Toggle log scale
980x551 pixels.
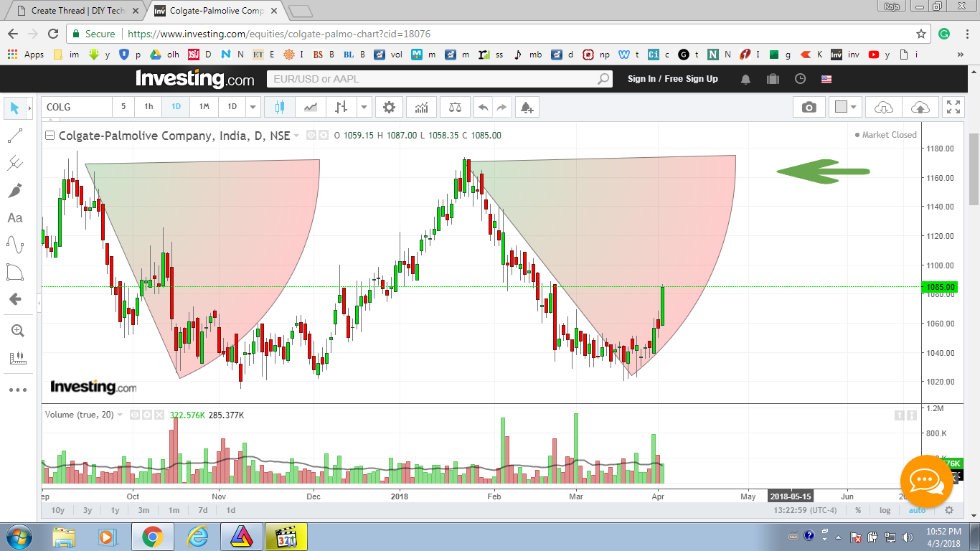pyautogui.click(x=885, y=510)
